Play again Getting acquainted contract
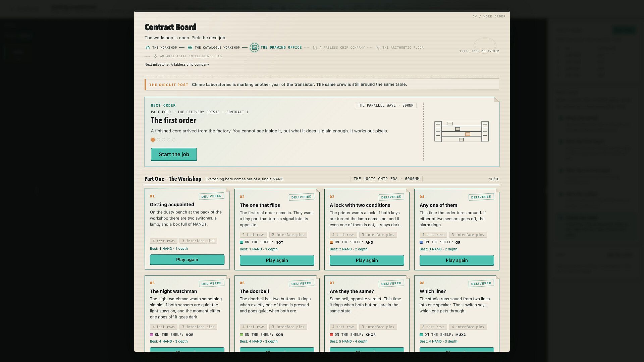 (x=187, y=260)
